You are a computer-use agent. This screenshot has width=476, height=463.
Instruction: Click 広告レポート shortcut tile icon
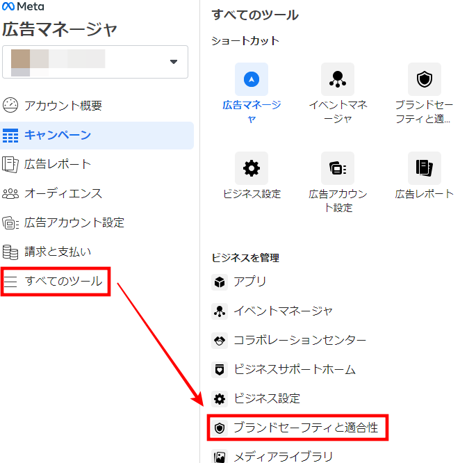tap(425, 168)
